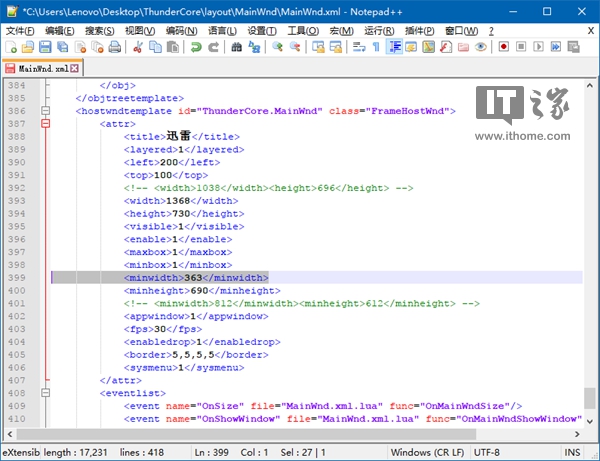This screenshot has height=461, width=600.
Task: Open the 窗口(W) menu
Action: 461,31
